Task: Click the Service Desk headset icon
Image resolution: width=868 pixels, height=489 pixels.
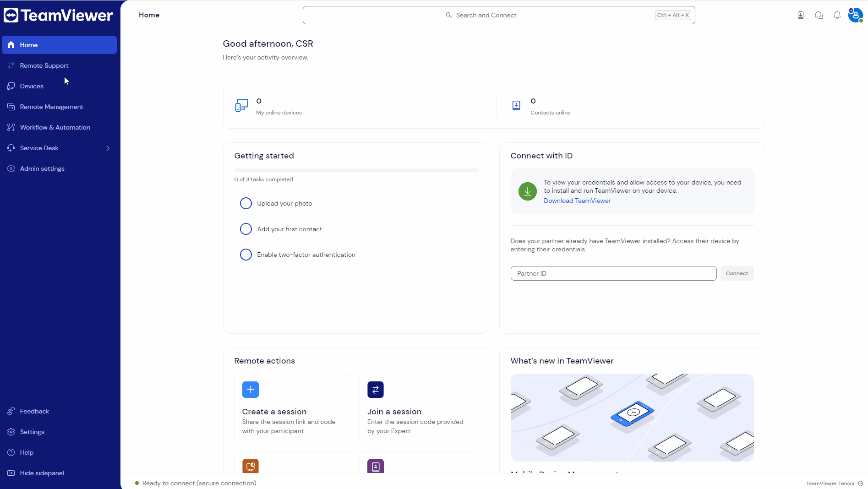Action: pos(11,148)
